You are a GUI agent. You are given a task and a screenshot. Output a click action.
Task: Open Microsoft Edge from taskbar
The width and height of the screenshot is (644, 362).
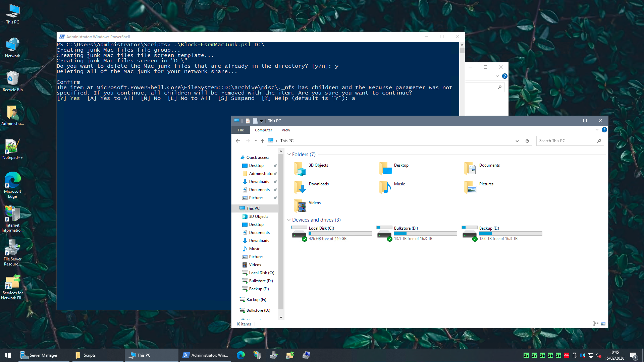(241, 355)
